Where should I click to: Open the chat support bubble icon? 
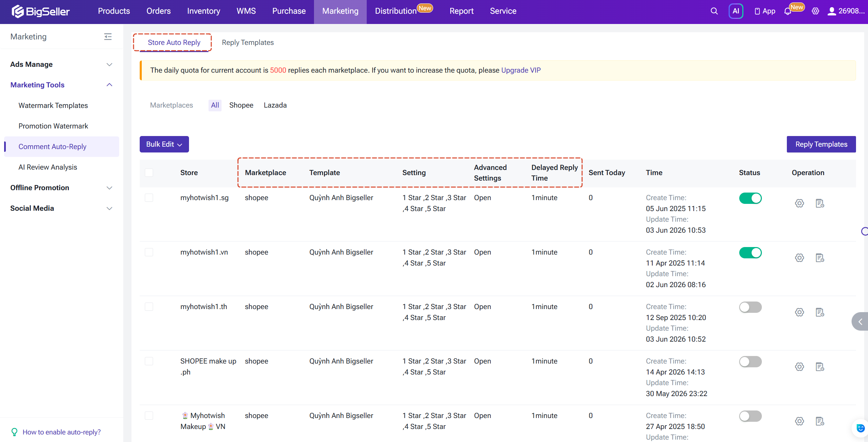(x=860, y=428)
